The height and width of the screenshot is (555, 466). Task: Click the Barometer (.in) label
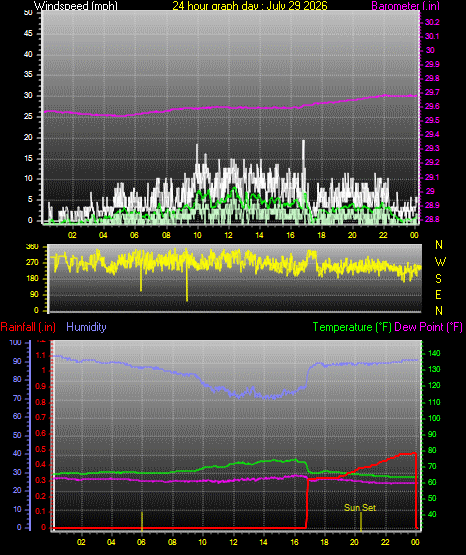click(x=405, y=5)
